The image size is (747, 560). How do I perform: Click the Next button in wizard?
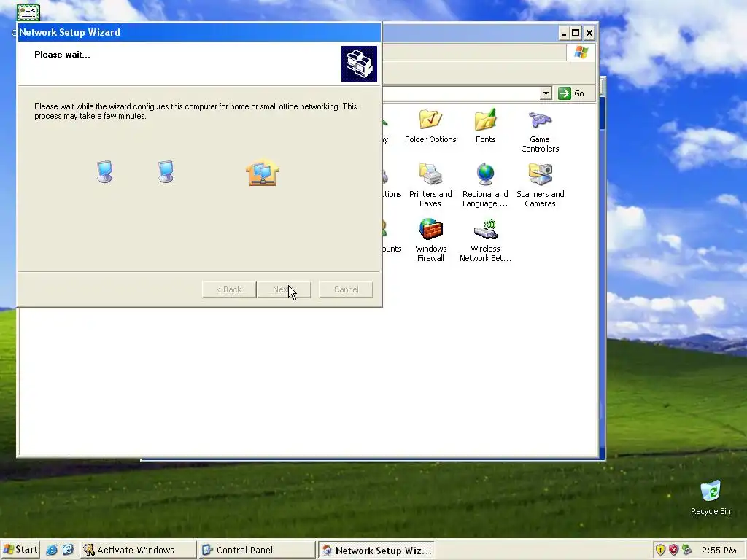click(284, 289)
